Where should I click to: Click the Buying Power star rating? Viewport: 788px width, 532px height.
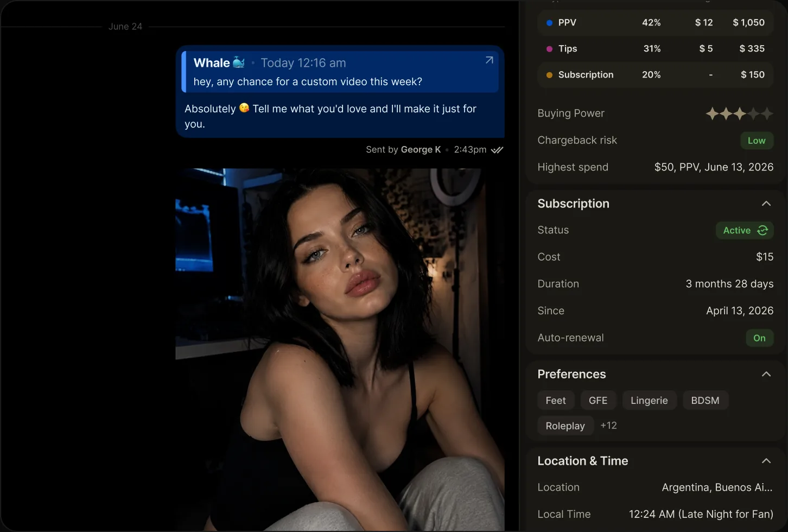point(739,113)
